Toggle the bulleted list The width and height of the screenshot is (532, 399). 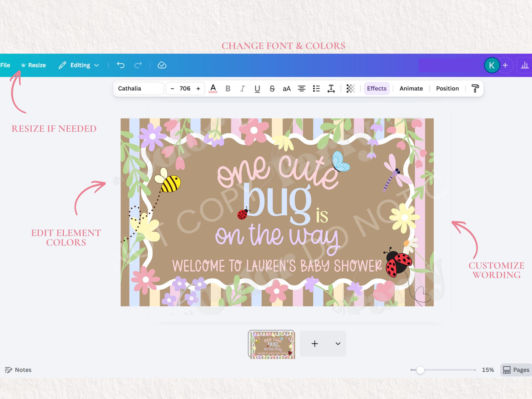tap(316, 88)
